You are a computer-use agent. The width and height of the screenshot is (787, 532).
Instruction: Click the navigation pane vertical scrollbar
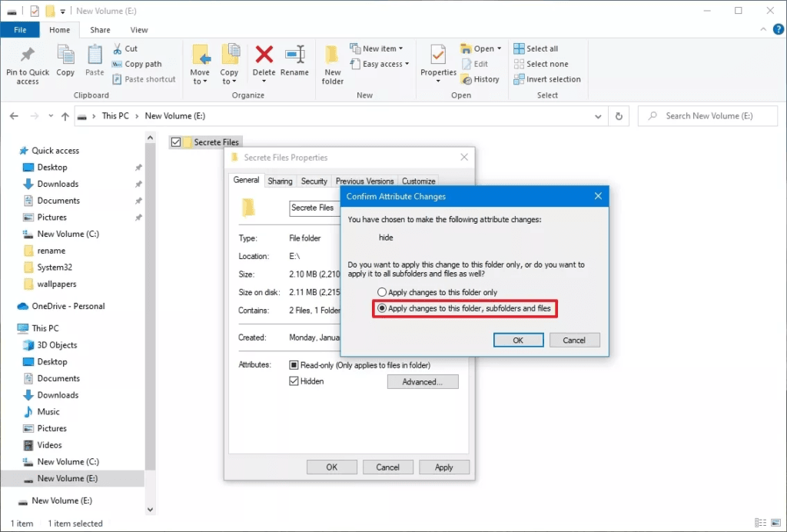pyautogui.click(x=151, y=323)
